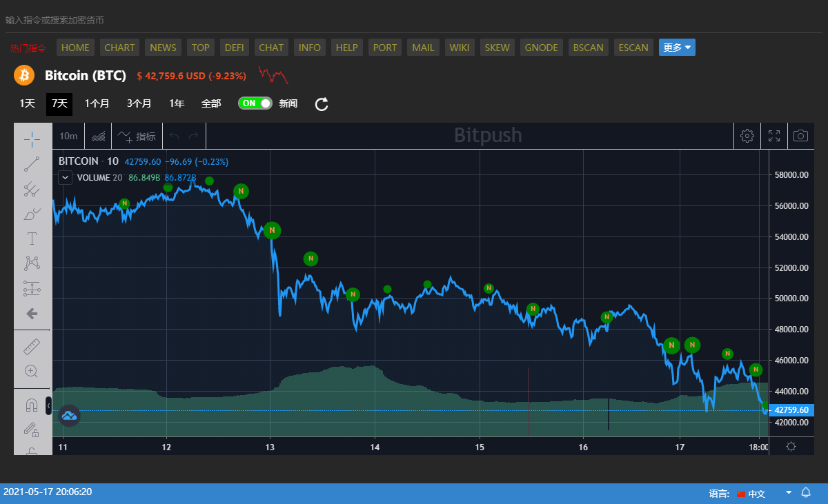Pick the brush drawing tool
Screen dimensions: 828x504
pyautogui.click(x=32, y=214)
